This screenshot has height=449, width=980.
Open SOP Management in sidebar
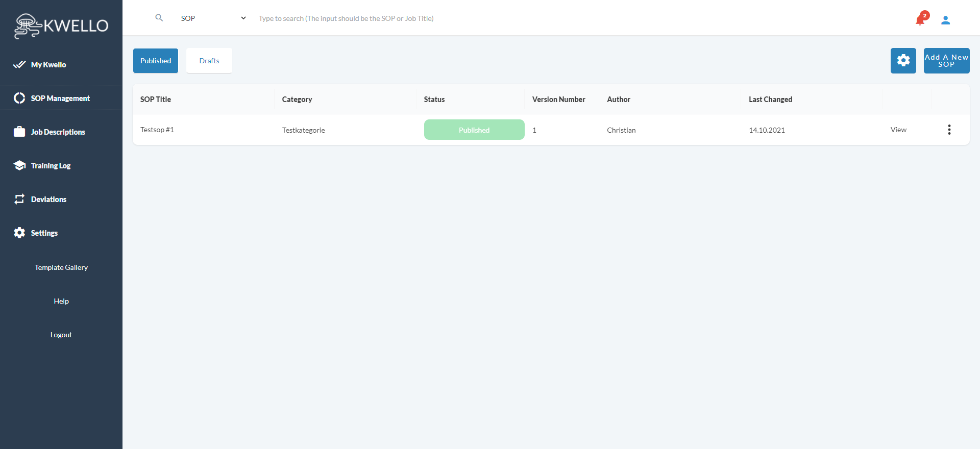coord(60,98)
